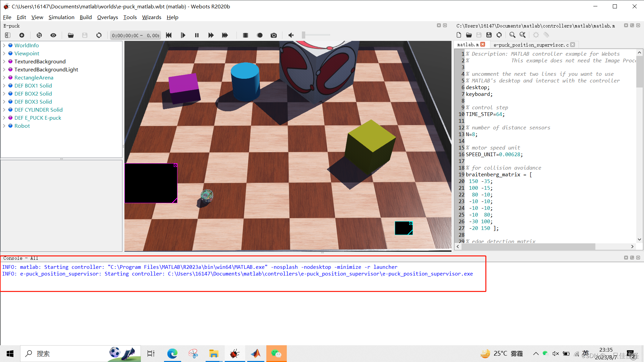Select DEF BOX3 Solid in scene tree
The height and width of the screenshot is (362, 644).
[33, 102]
